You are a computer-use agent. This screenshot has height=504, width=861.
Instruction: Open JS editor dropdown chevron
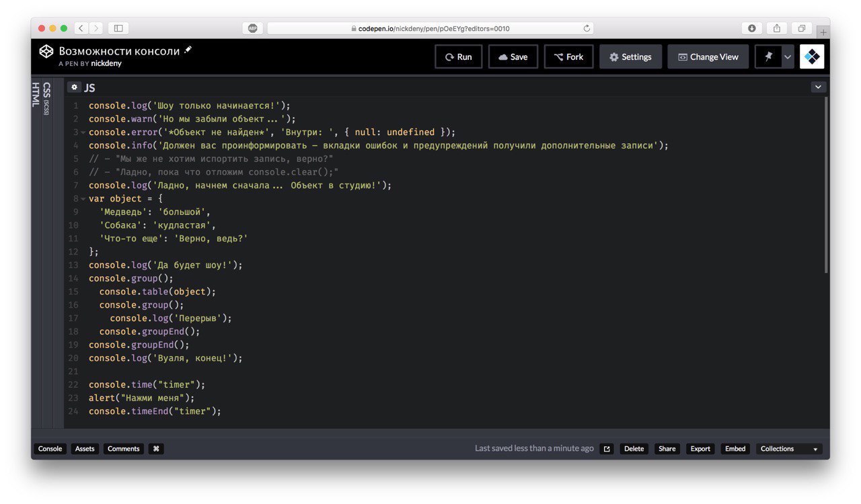tap(819, 87)
